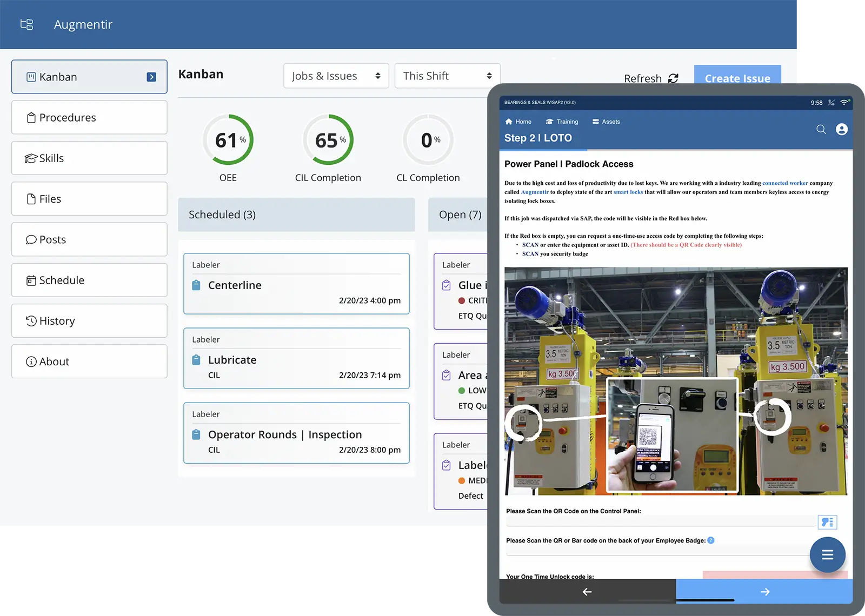865x616 pixels.
Task: Click the Refresh circular arrows icon
Action: [x=673, y=78]
